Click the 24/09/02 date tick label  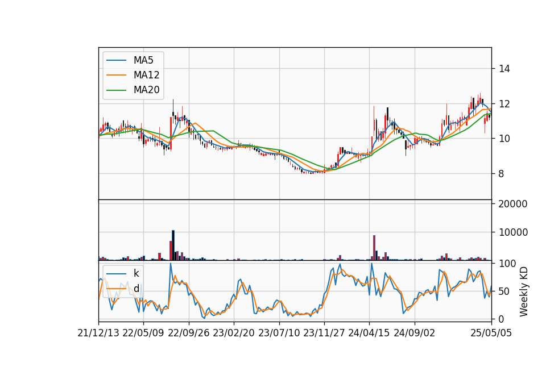[415, 333]
